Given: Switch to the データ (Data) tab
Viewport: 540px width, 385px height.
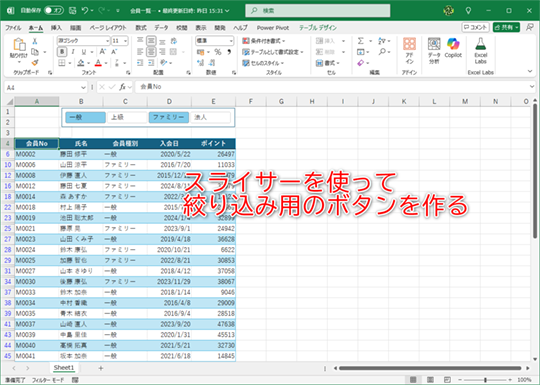Looking at the screenshot, I should [x=161, y=28].
